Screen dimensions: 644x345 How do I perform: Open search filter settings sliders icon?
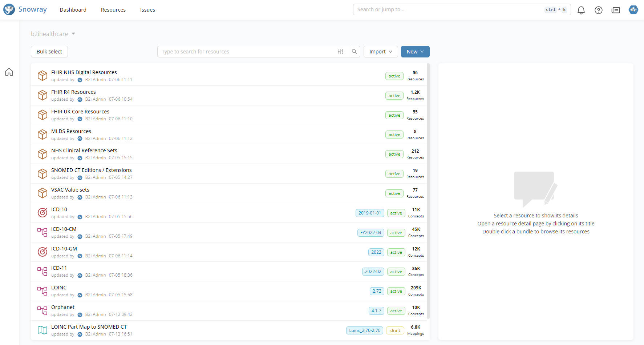(x=341, y=52)
